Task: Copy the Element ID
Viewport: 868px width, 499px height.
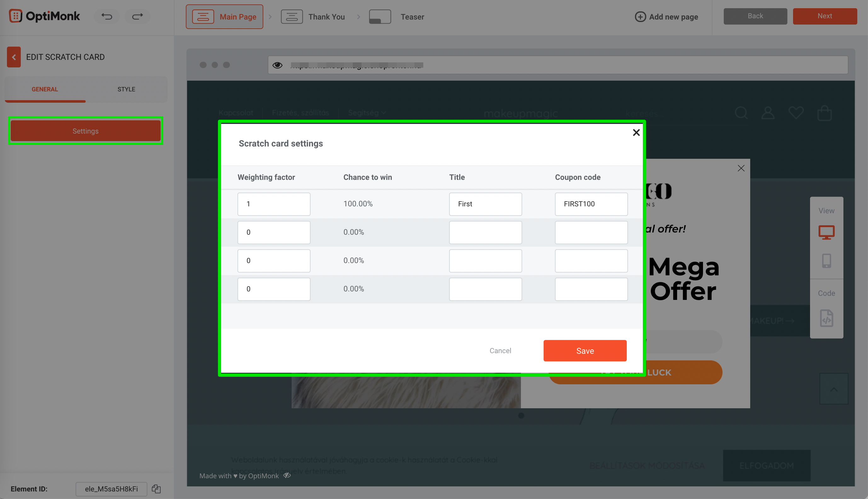Action: point(156,489)
